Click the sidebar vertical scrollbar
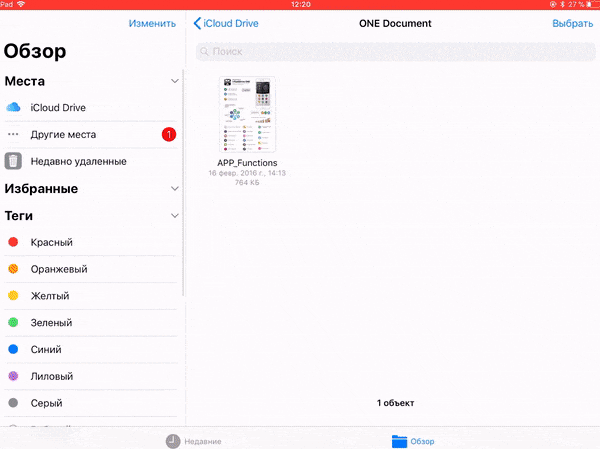 [183, 183]
